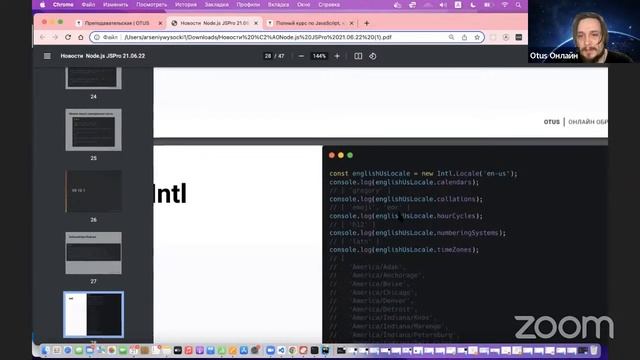Open the Zoom app in the Dock
The height and width of the screenshot is (360, 640).
pos(270,350)
